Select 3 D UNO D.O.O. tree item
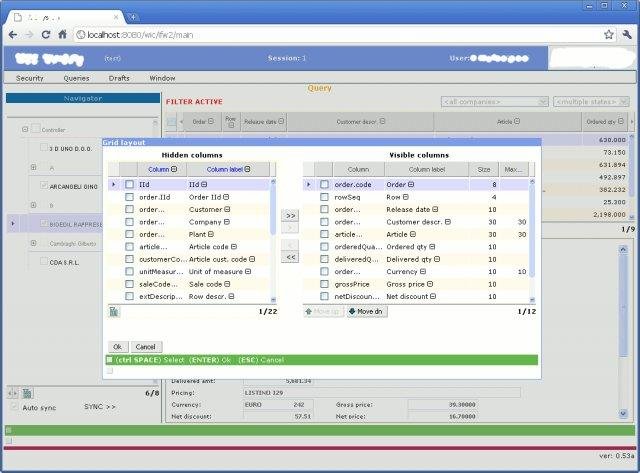This screenshot has height=473, width=640. tap(71, 149)
